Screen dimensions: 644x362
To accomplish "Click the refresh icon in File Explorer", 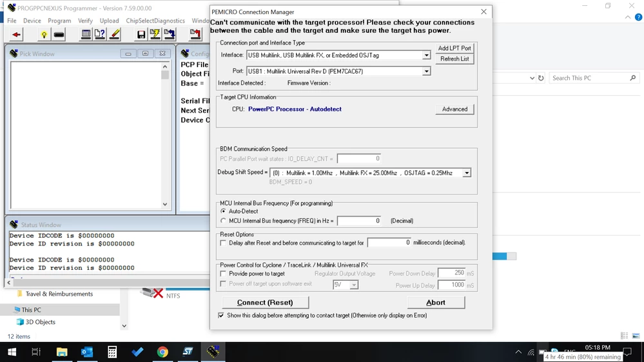I will tap(541, 78).
